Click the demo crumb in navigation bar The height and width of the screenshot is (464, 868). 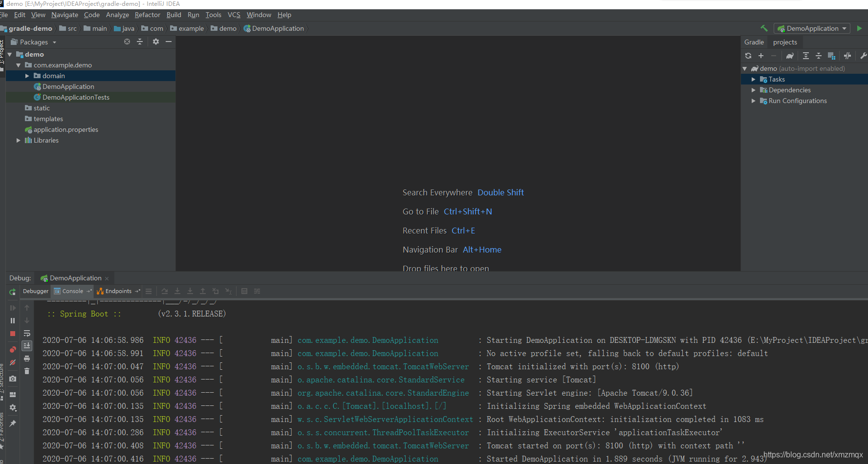[x=228, y=28]
